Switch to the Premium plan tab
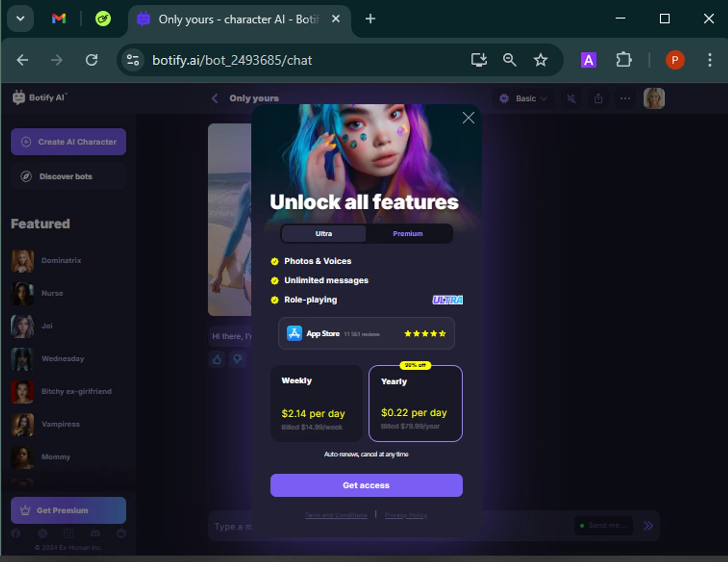728x562 pixels. (x=408, y=234)
